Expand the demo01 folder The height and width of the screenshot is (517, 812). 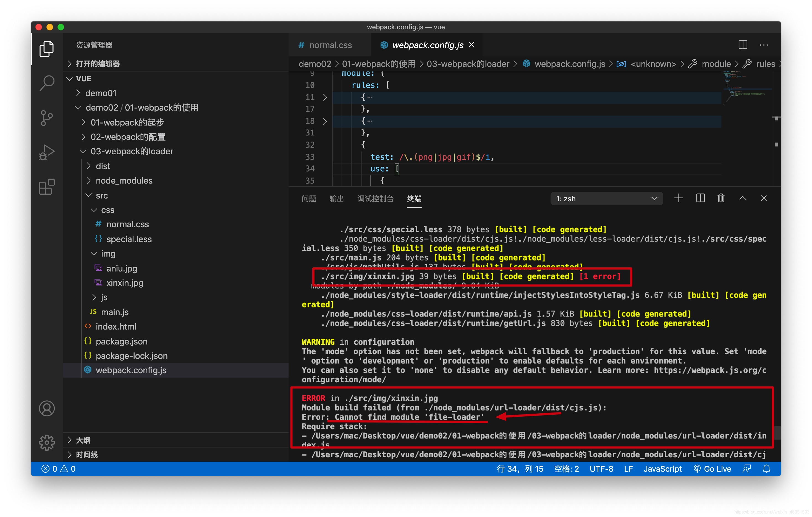coord(176,93)
